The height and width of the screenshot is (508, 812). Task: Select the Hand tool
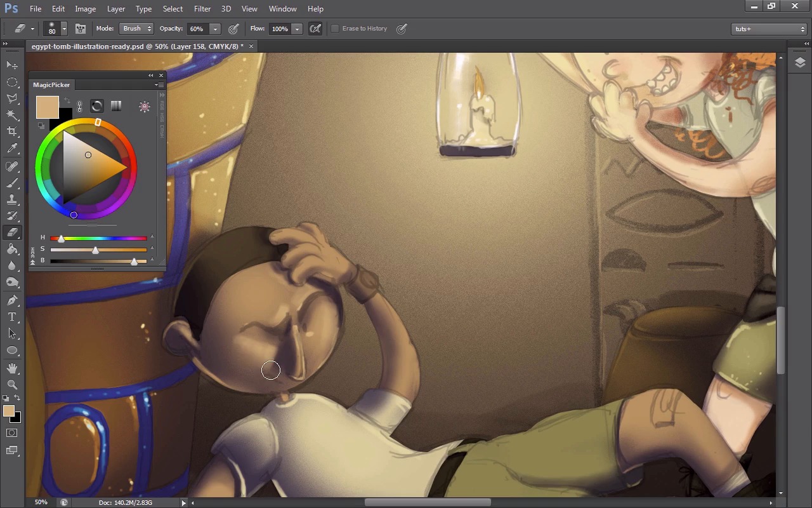12,368
